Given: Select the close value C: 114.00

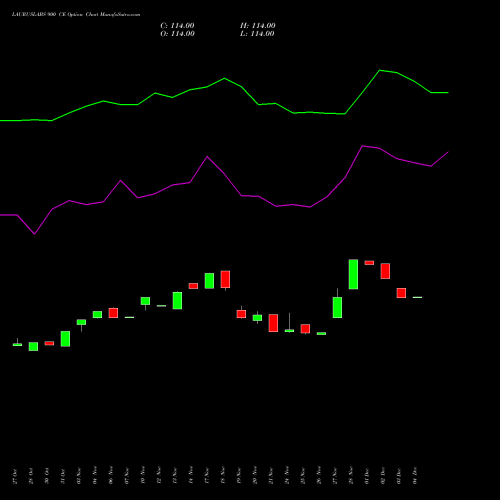Looking at the screenshot, I should pyautogui.click(x=177, y=26).
